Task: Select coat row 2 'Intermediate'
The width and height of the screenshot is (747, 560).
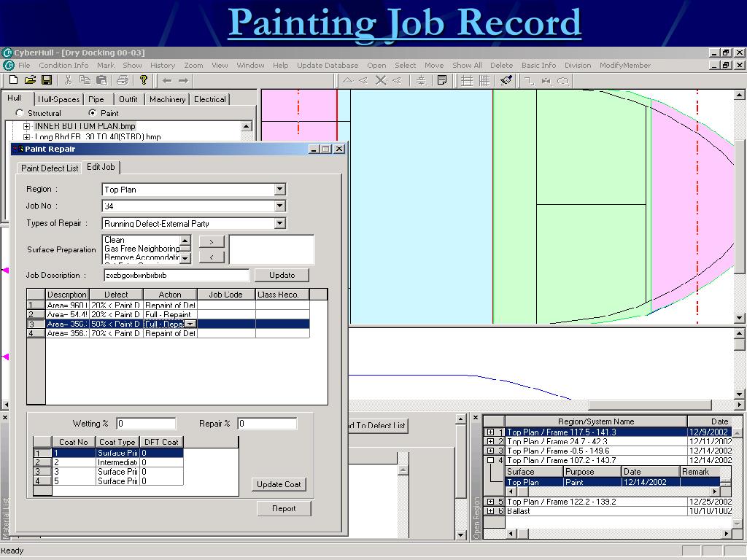Action: [108, 462]
